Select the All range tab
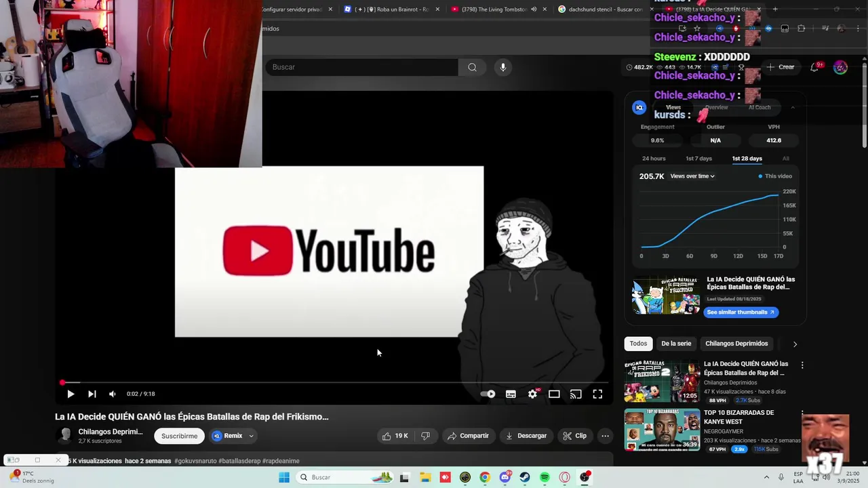 [786, 159]
